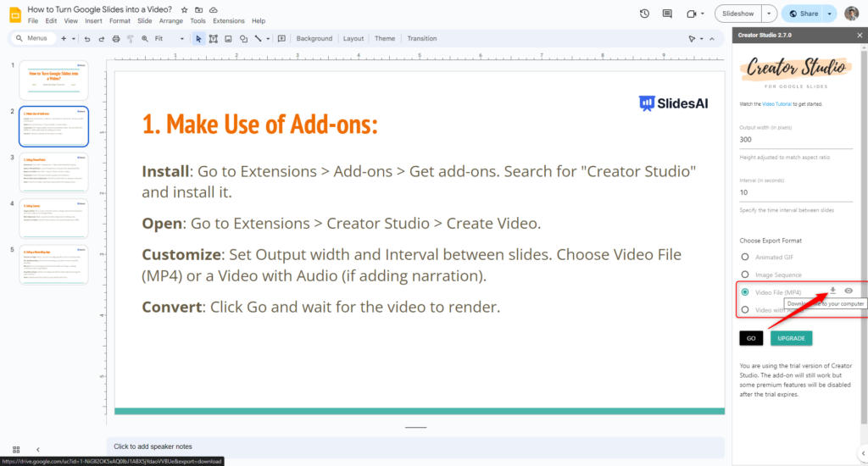Image resolution: width=868 pixels, height=466 pixels.
Task: Click the green UPGRADE button
Action: pos(791,338)
